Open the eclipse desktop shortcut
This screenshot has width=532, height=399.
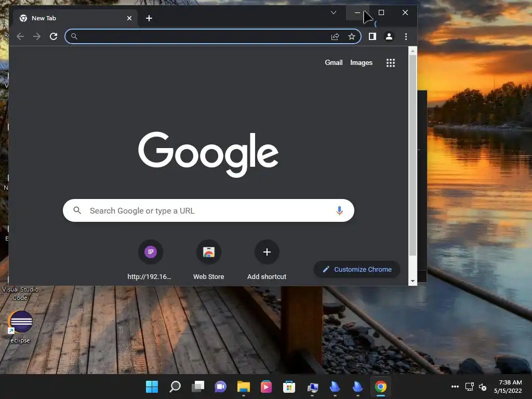pos(20,326)
